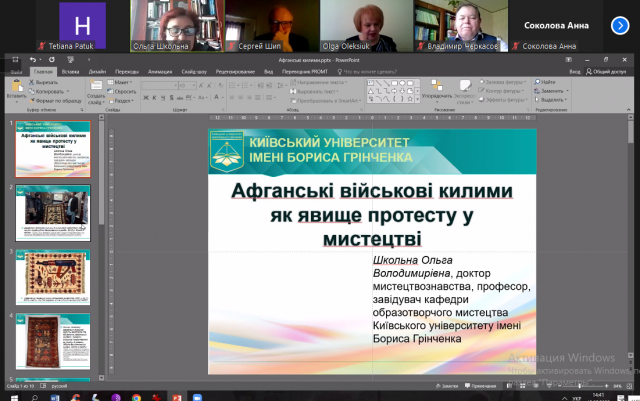Expand the Раздел section dropdown
This screenshot has width=640, height=401.
(x=124, y=100)
